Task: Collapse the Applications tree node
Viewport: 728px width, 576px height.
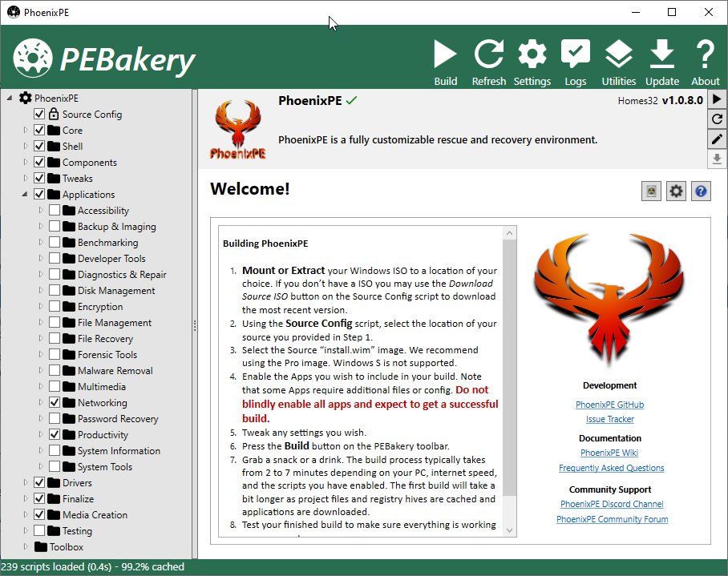Action: pyautogui.click(x=25, y=195)
